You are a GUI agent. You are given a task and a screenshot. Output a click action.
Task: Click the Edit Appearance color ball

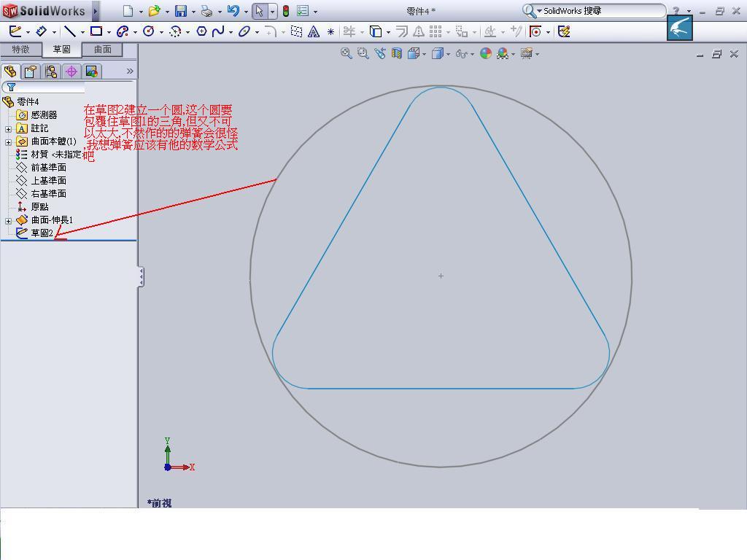(x=485, y=53)
